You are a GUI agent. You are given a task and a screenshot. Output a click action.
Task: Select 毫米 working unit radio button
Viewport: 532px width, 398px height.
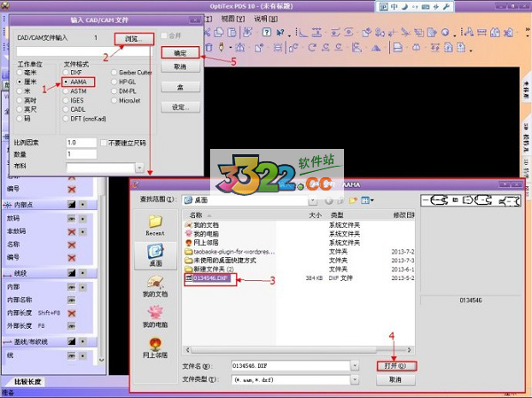20,73
